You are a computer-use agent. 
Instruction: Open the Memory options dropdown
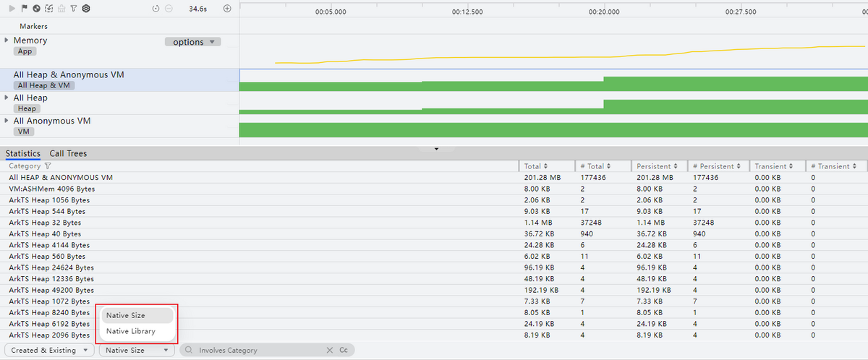tap(192, 42)
